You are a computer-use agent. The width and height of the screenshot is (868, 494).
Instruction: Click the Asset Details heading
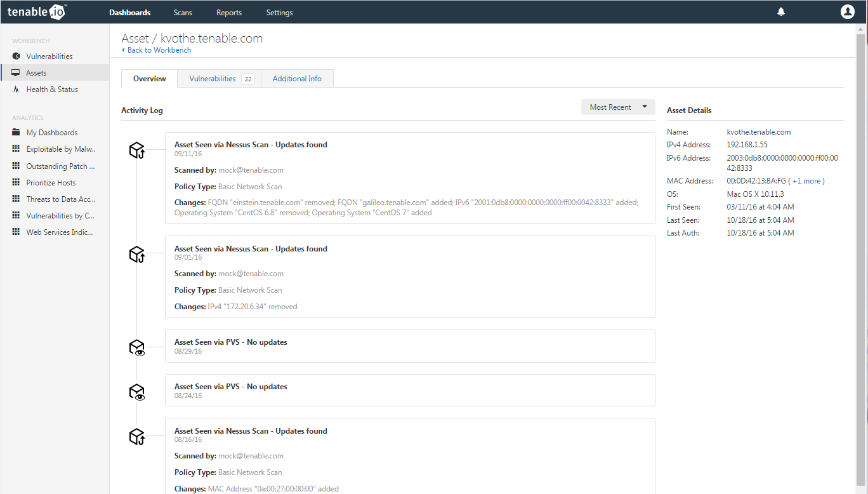click(x=689, y=110)
